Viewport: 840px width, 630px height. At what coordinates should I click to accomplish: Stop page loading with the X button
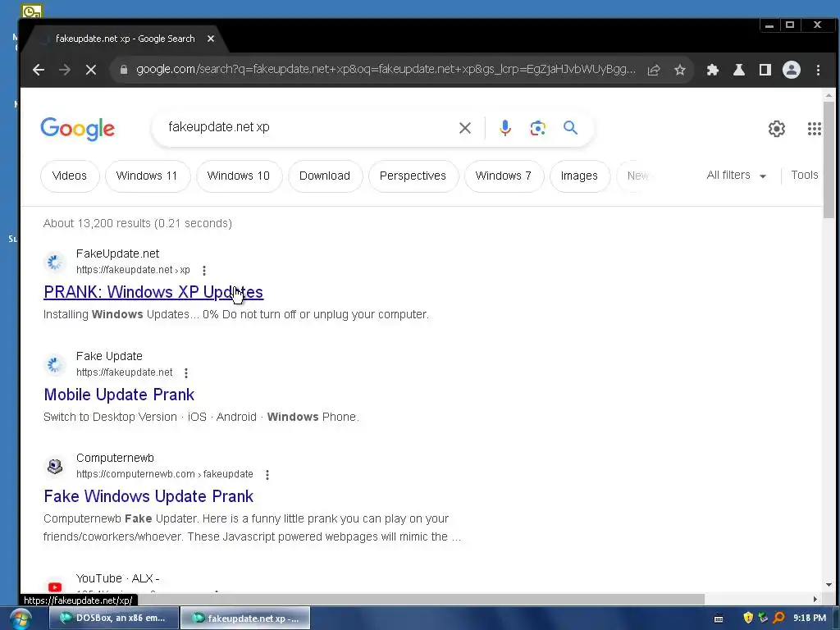point(90,70)
